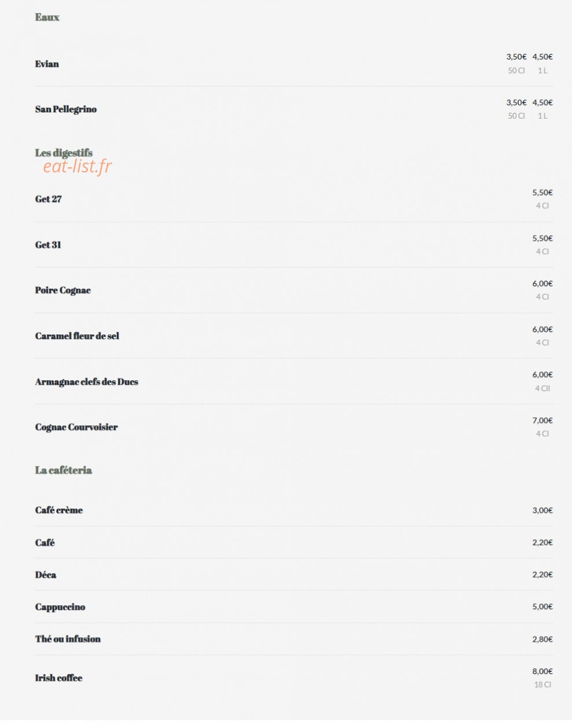Viewport: 572px width, 728px height.
Task: Choose the Cappuccino item
Action: pos(60,607)
